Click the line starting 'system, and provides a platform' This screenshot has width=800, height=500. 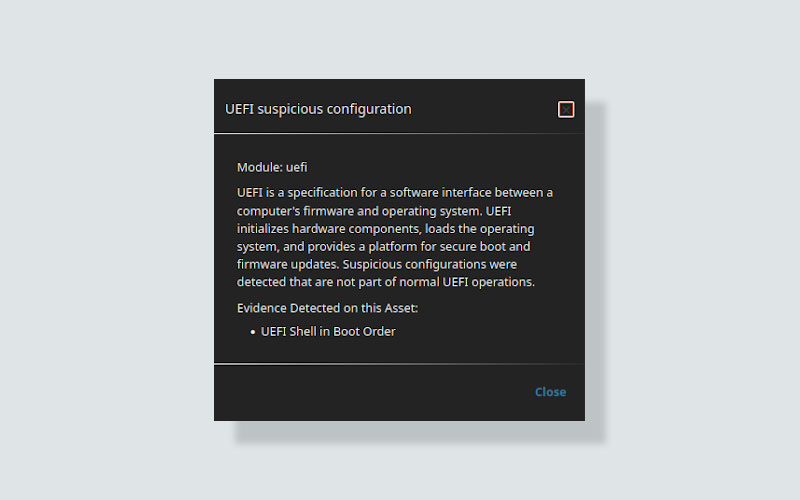(x=383, y=246)
